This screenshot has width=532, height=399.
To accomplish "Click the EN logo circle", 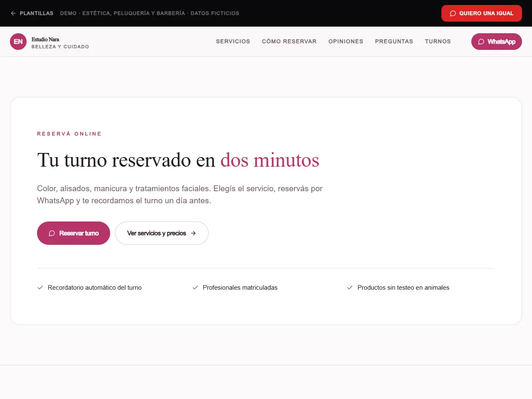I will coord(18,42).
